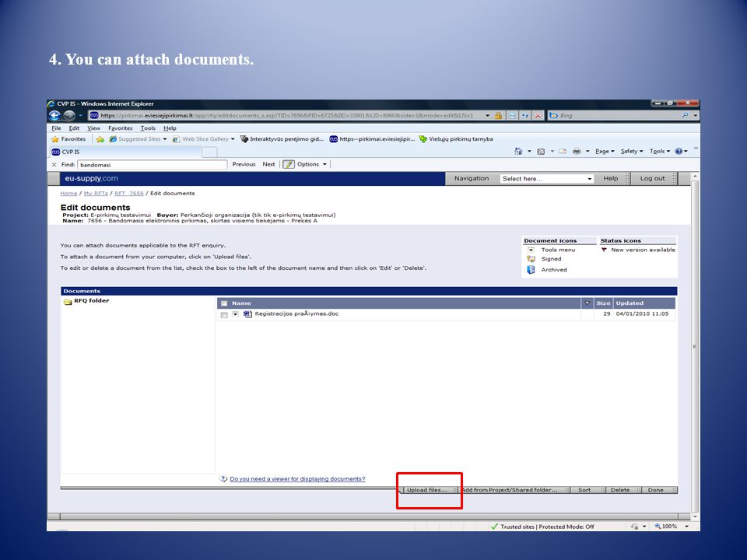Open the Help menu in menu bar
The image size is (747, 560).
coord(170,128)
